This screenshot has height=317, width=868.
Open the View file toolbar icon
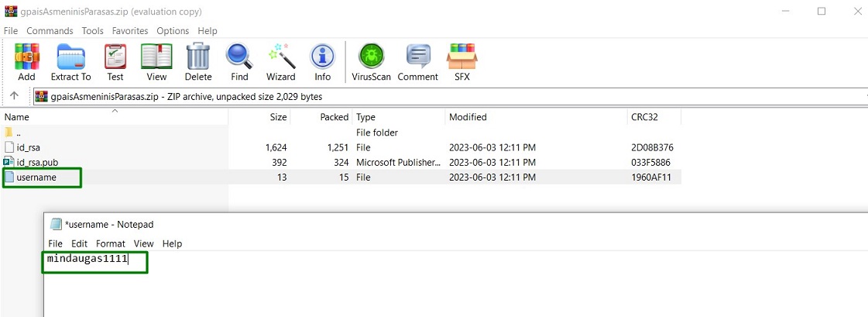point(156,62)
